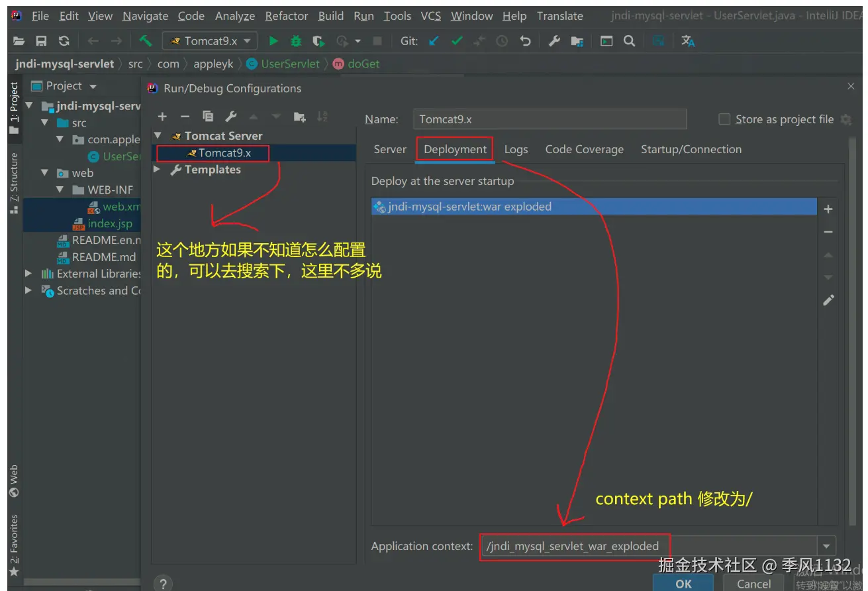This screenshot has height=591, width=868.
Task: Start debugging with the bug icon
Action: (296, 41)
